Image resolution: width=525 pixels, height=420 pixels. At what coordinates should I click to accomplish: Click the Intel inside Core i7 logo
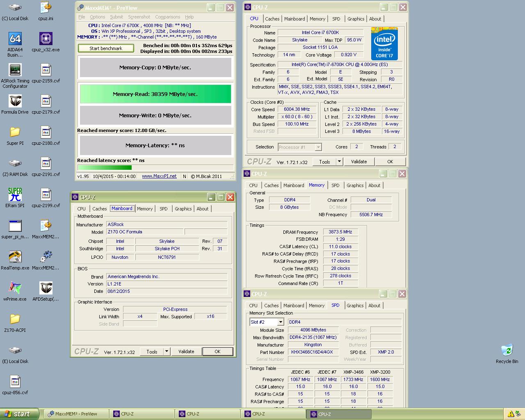point(384,43)
